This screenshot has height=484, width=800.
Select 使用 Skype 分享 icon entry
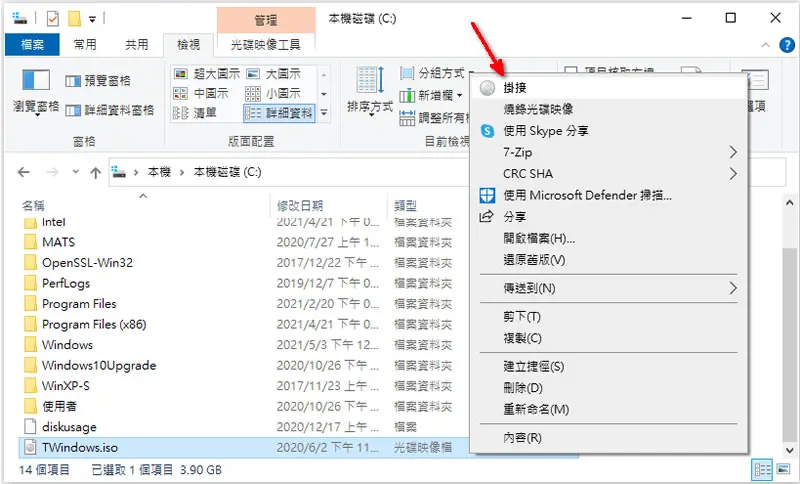(x=488, y=131)
